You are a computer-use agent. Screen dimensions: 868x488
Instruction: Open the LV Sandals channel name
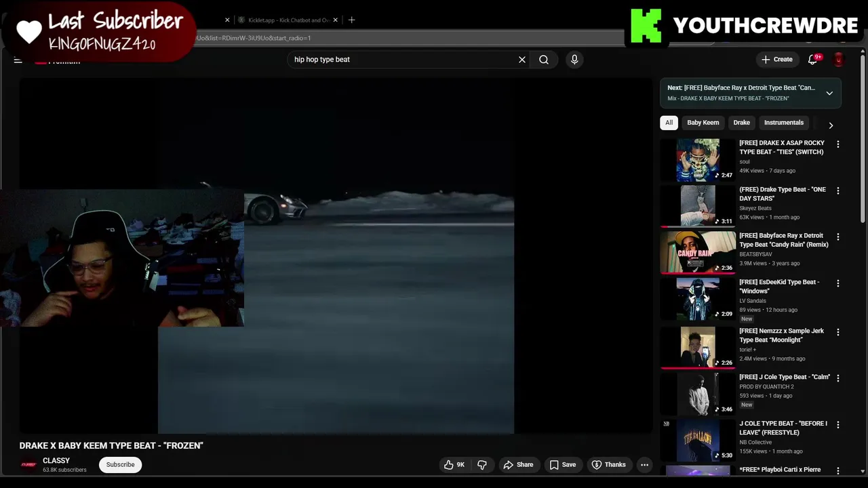coord(753,300)
